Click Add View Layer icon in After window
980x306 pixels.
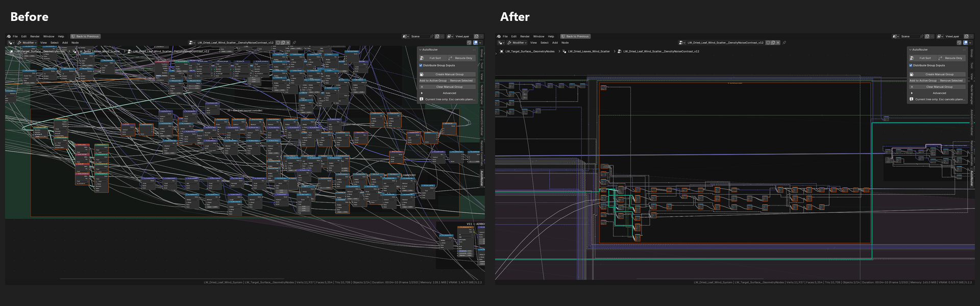966,36
